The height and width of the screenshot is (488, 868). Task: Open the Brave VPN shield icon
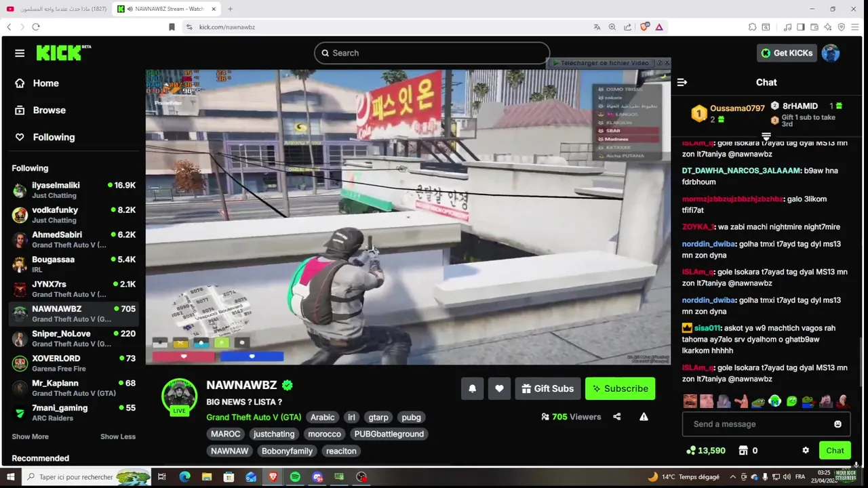point(842,27)
